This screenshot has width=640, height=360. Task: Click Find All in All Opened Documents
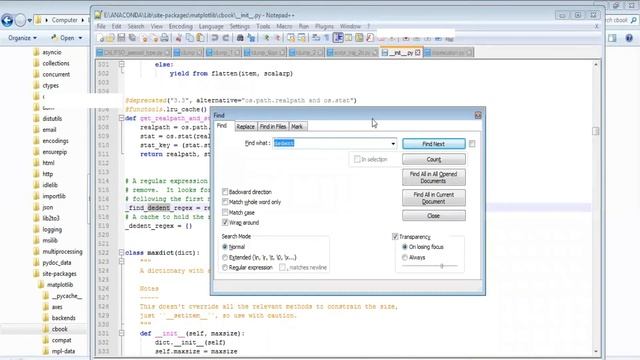(433, 177)
